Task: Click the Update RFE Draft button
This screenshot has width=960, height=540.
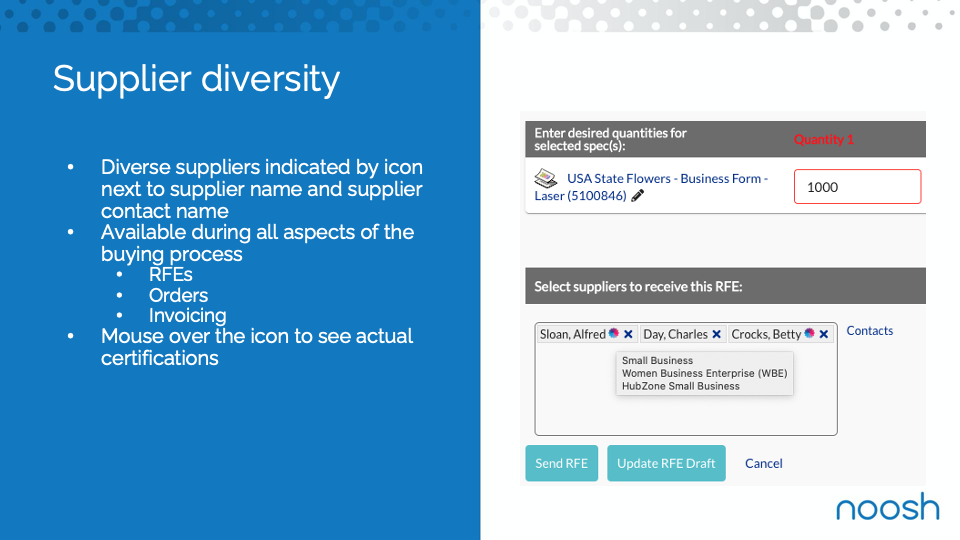Action: (666, 463)
